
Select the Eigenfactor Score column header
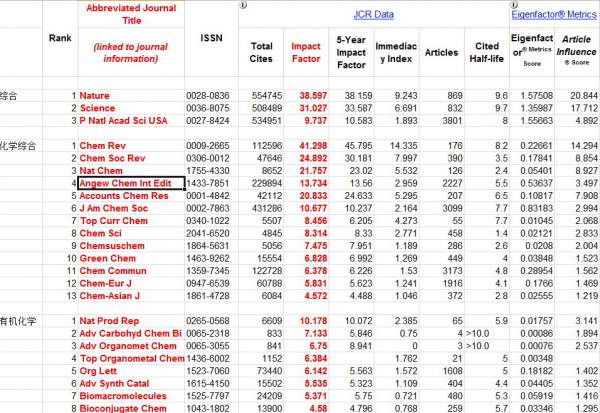click(x=532, y=50)
